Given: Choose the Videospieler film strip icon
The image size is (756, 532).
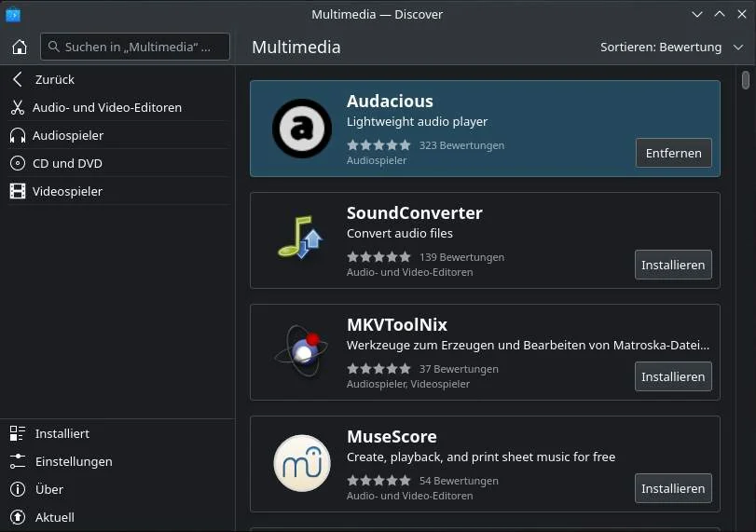Looking at the screenshot, I should point(18,191).
